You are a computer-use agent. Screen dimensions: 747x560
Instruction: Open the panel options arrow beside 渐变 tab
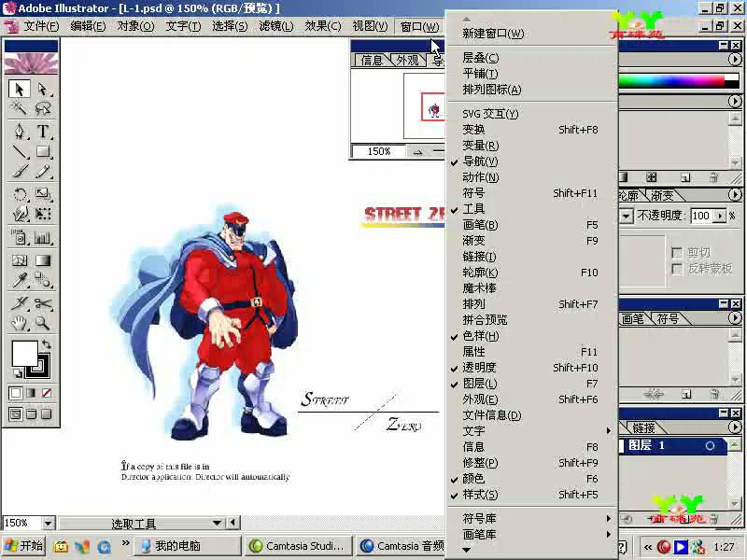click(x=735, y=195)
